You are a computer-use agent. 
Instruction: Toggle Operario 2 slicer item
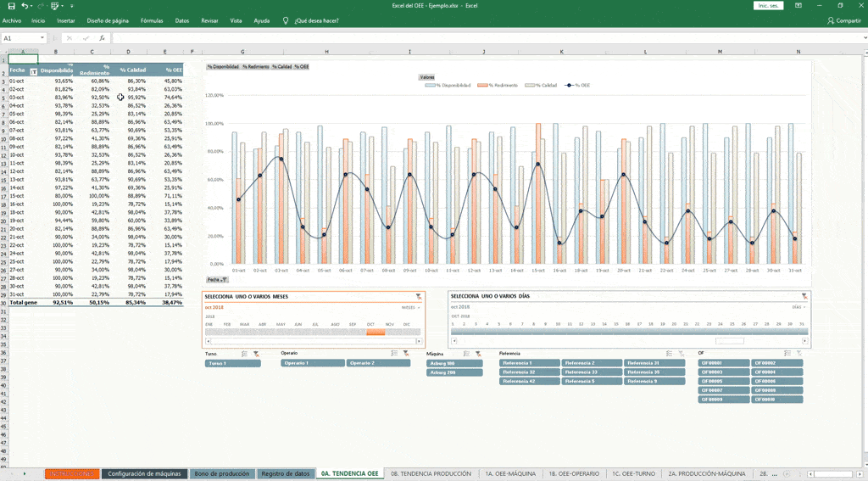[379, 363]
